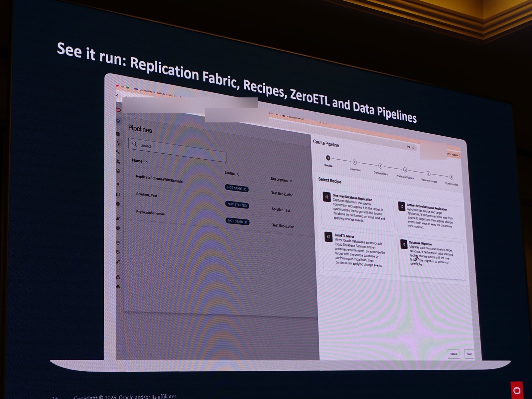Click the git branch sidebar icon

118,262
